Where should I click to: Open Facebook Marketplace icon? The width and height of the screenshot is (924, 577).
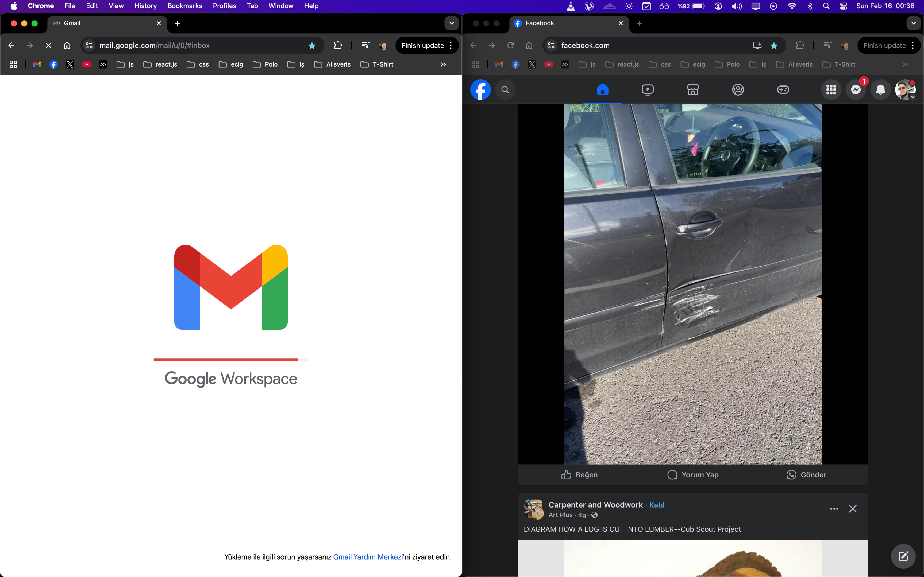693,90
